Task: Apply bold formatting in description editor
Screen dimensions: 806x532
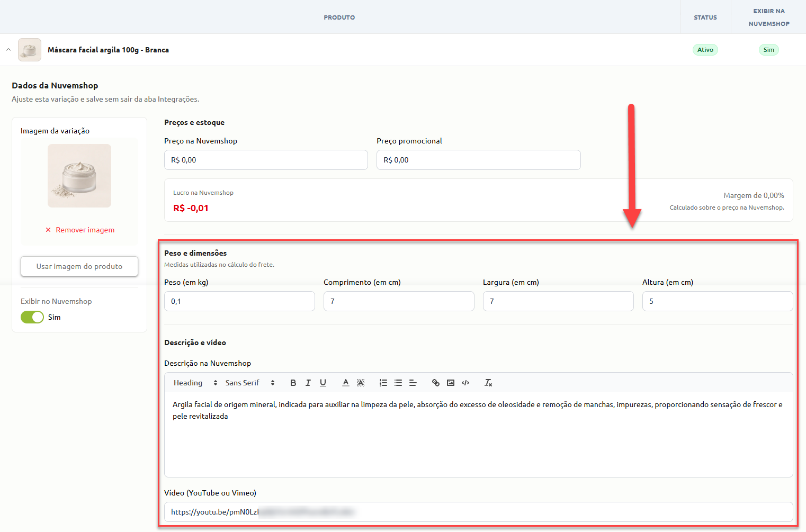Action: pyautogui.click(x=293, y=383)
